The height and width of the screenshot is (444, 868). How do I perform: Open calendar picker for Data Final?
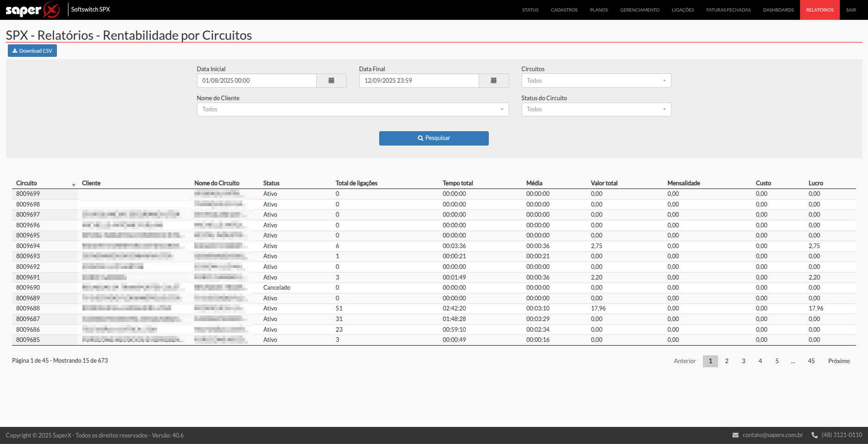(493, 80)
